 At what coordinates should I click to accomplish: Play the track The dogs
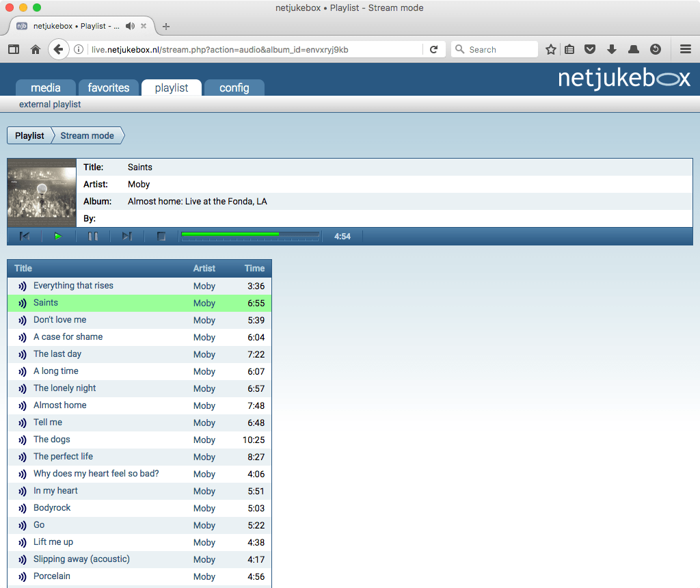pos(52,440)
